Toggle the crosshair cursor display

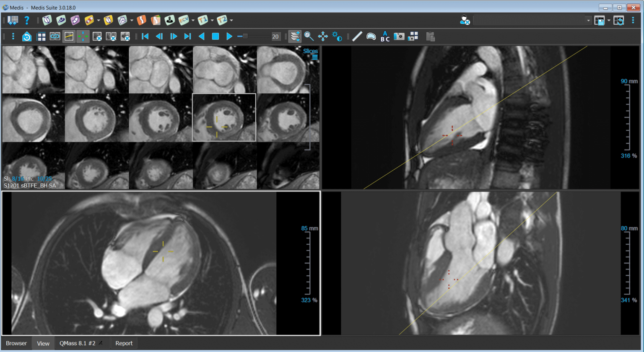pyautogui.click(x=83, y=36)
